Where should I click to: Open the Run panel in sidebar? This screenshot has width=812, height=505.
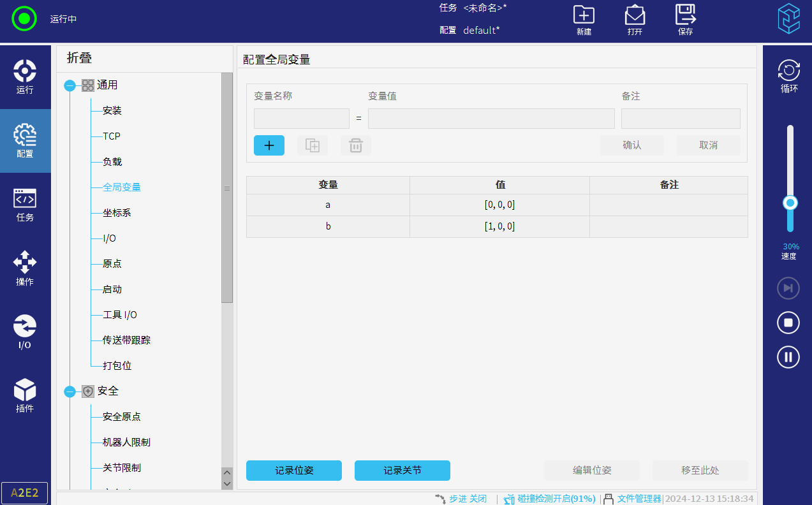pos(25,77)
